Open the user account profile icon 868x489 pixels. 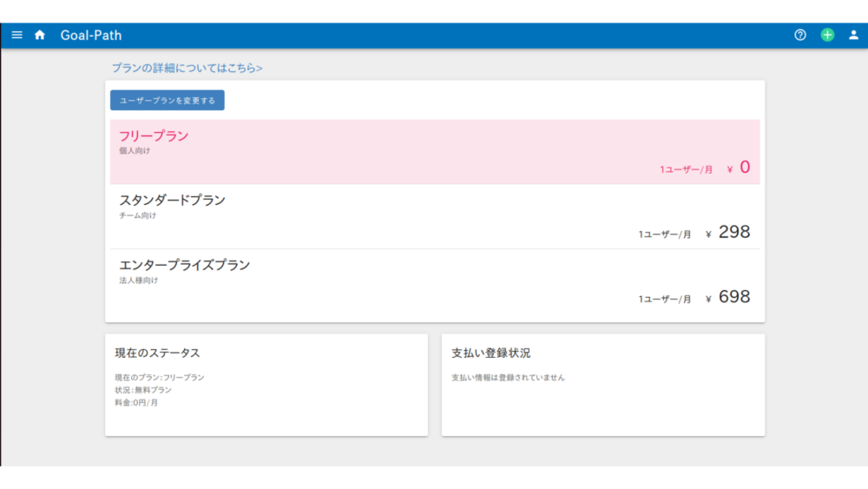(x=853, y=35)
